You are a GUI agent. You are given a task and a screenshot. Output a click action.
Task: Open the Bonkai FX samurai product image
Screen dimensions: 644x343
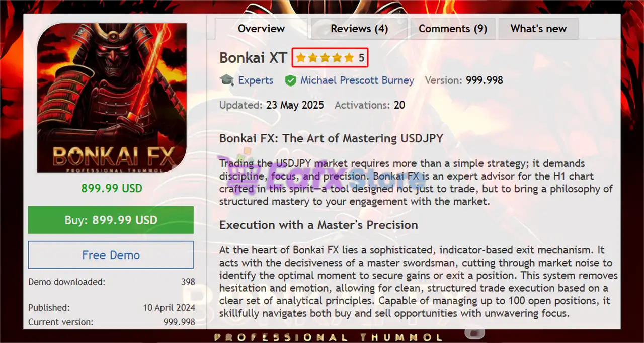pyautogui.click(x=112, y=98)
